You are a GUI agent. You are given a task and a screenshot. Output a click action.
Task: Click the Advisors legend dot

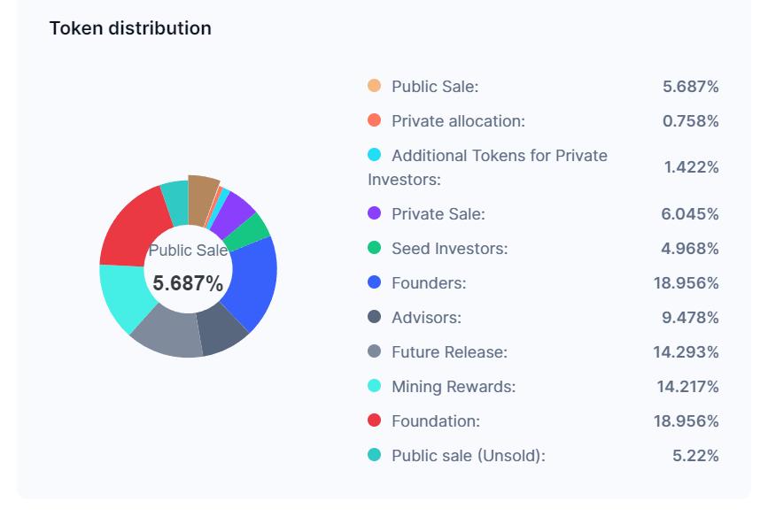pos(374,317)
